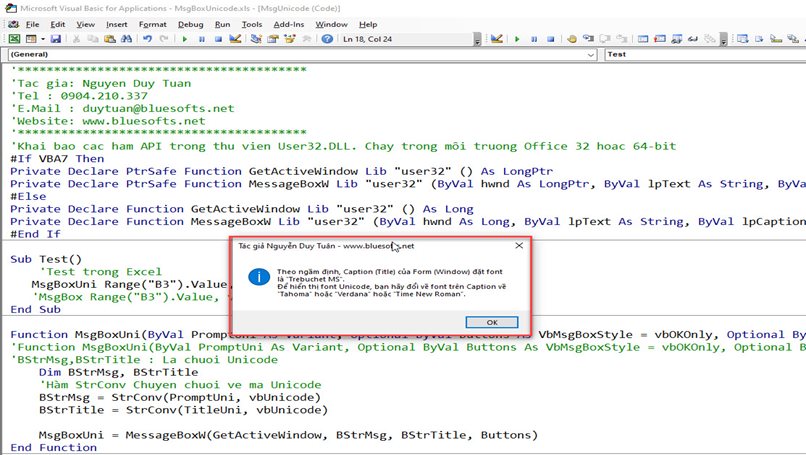
Task: Click the Test procedure combo box field
Action: 705,54
